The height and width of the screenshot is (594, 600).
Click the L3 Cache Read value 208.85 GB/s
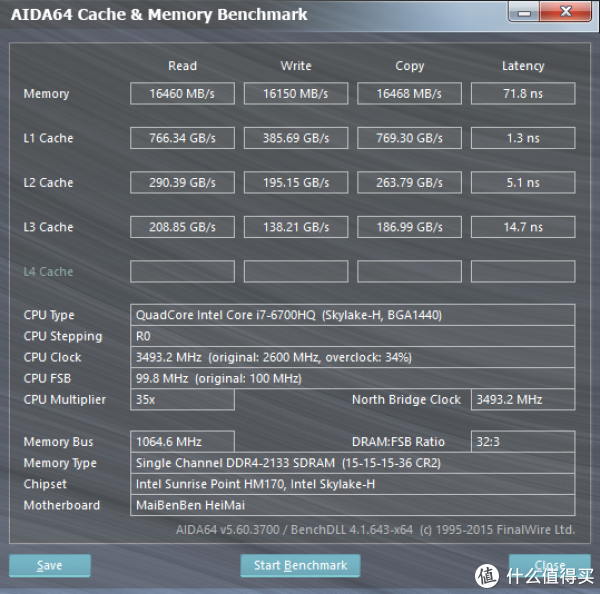(x=182, y=227)
